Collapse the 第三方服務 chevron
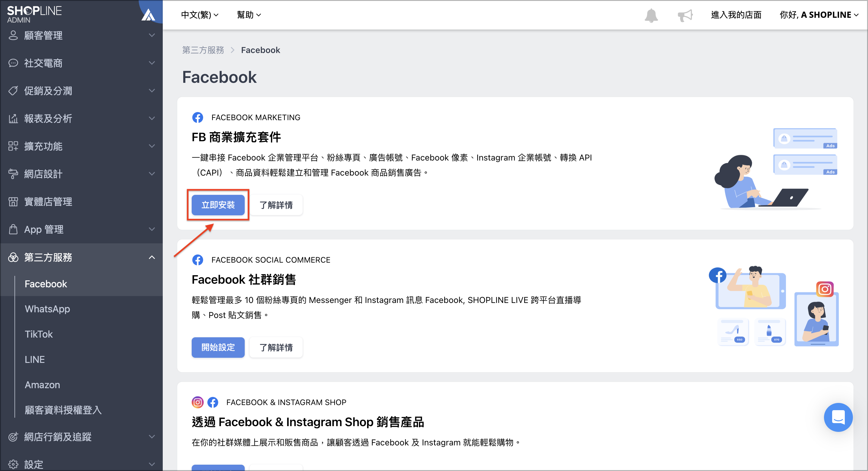Screen dimensions: 868x471 (x=152, y=257)
